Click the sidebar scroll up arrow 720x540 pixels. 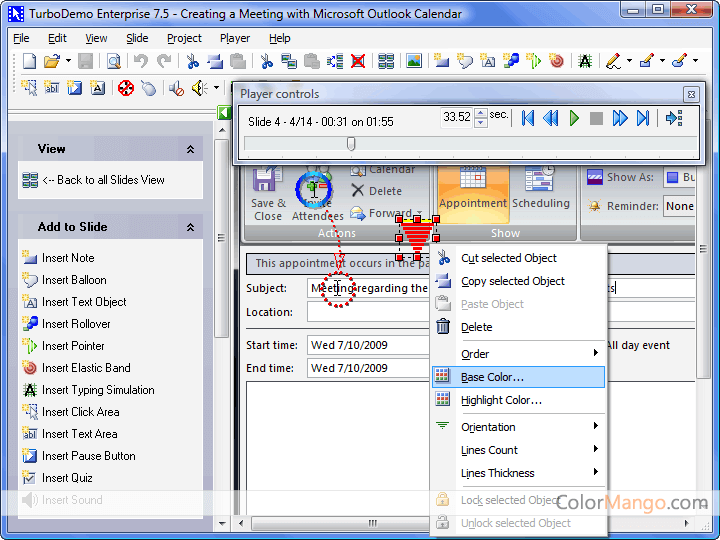[222, 130]
